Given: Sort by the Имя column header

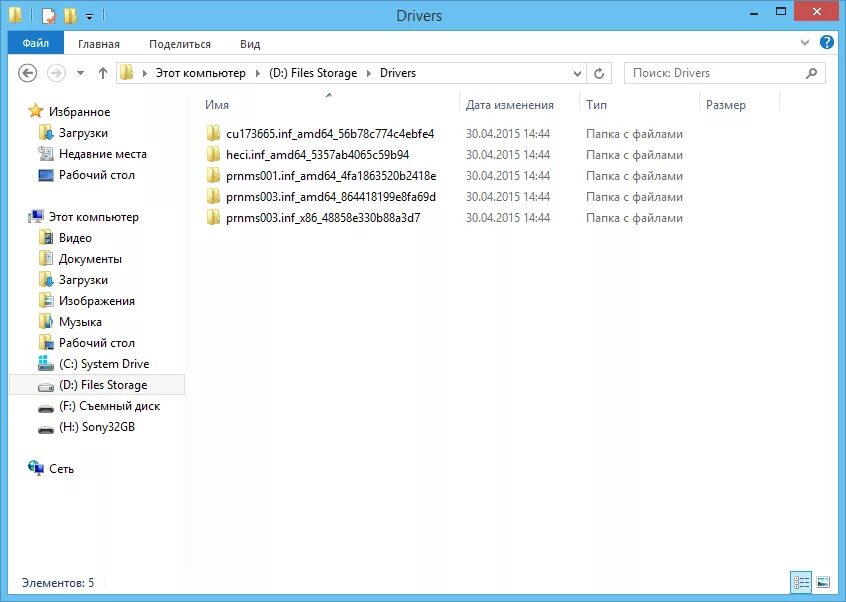Looking at the screenshot, I should coord(217,105).
